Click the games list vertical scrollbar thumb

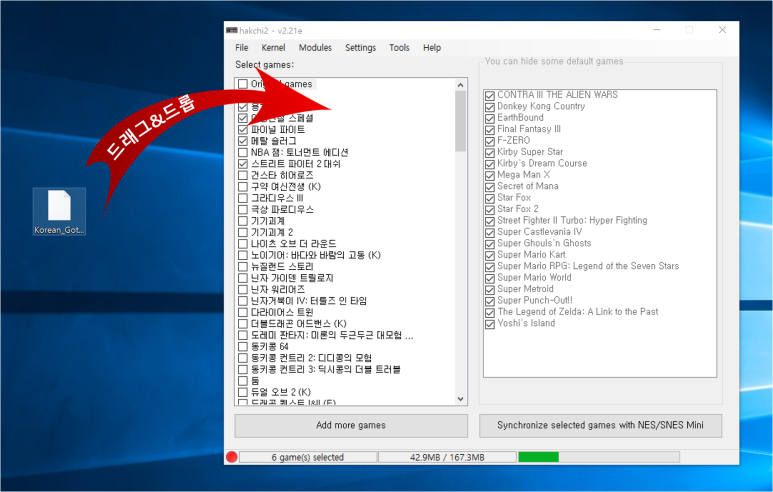click(x=460, y=121)
